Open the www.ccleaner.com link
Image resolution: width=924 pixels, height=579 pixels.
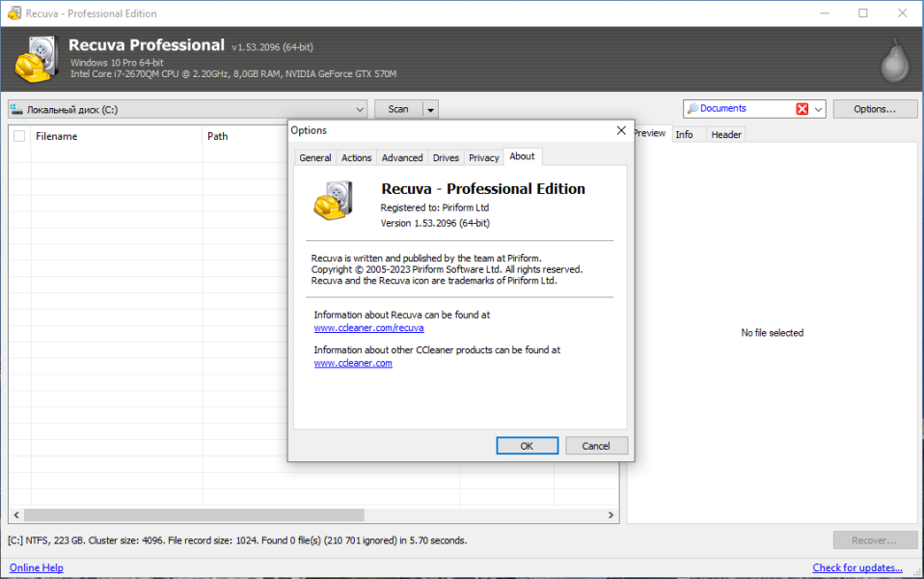pos(353,363)
